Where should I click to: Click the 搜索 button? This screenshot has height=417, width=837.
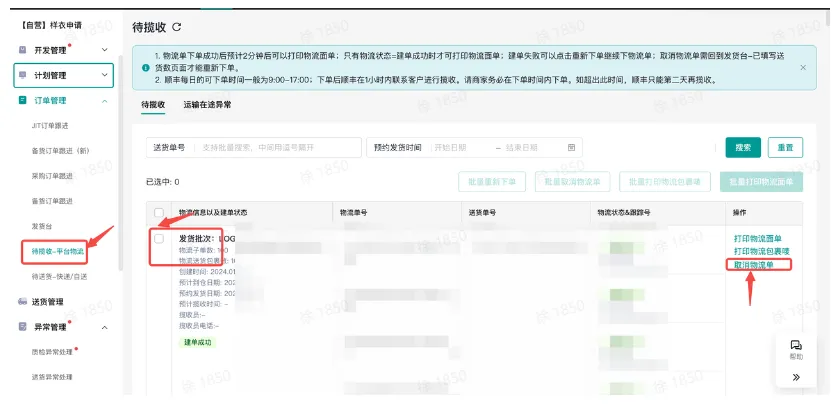click(743, 147)
